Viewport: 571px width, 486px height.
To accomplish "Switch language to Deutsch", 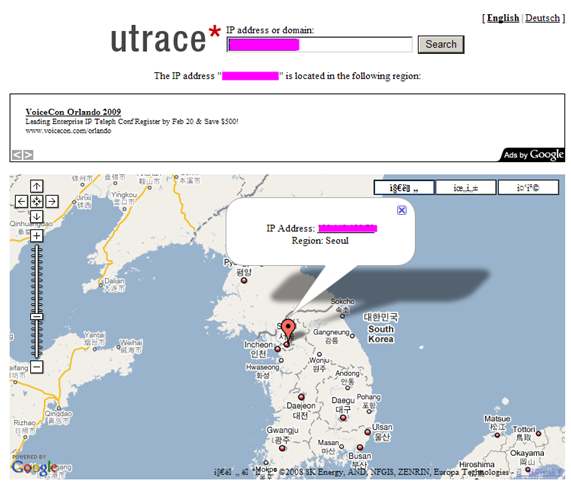I will click(542, 18).
